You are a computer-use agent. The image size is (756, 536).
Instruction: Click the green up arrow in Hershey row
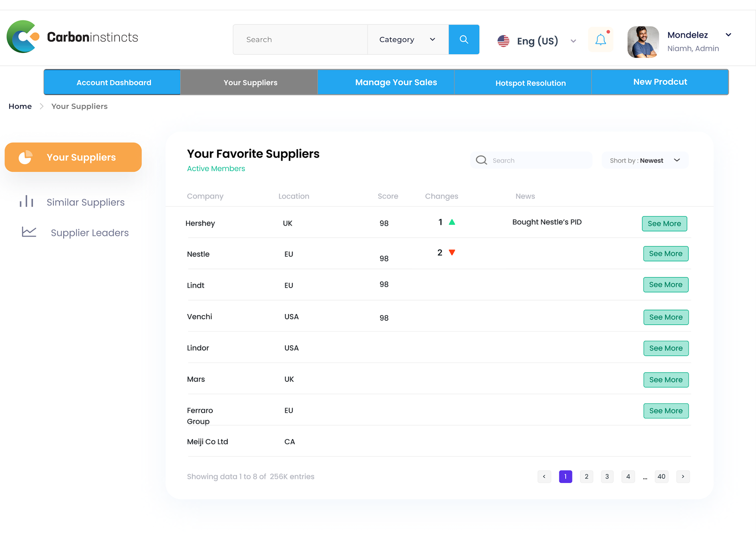[452, 222]
